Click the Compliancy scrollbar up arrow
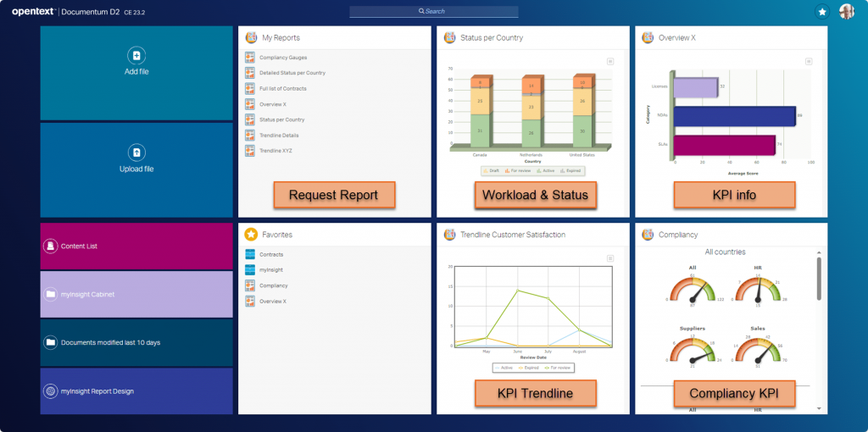 (x=819, y=252)
